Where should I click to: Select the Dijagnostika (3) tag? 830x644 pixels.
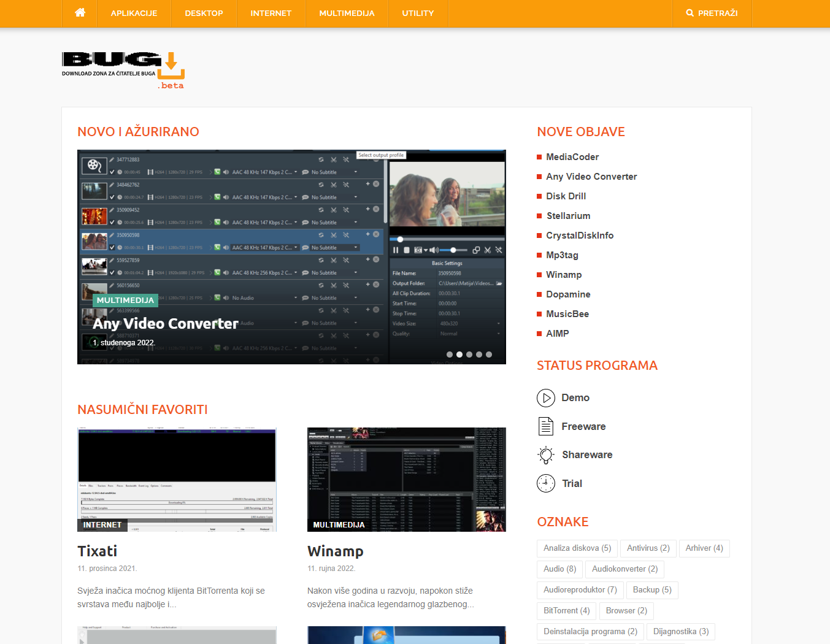(681, 632)
